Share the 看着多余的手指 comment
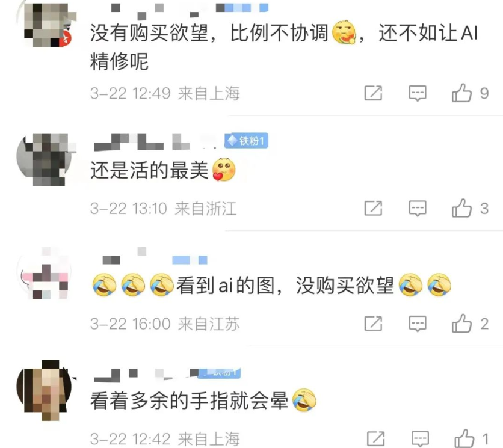Image resolution: width=503 pixels, height=448 pixels. pyautogui.click(x=375, y=439)
